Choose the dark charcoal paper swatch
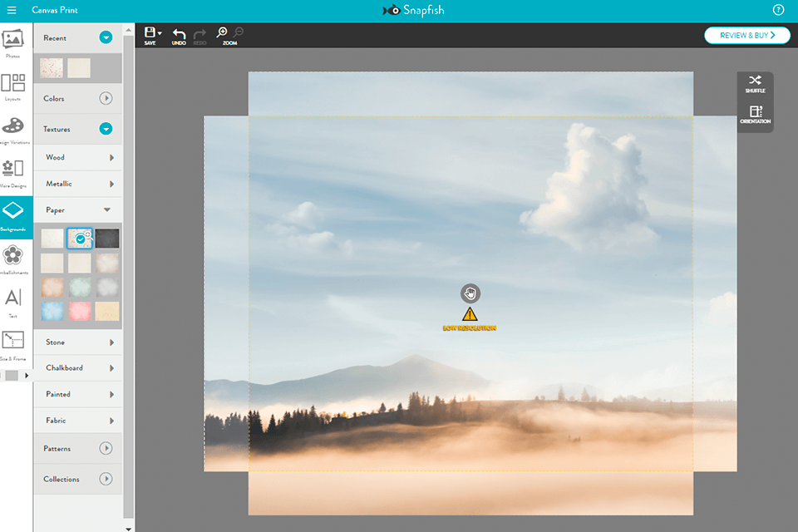The width and height of the screenshot is (798, 532). [x=107, y=239]
